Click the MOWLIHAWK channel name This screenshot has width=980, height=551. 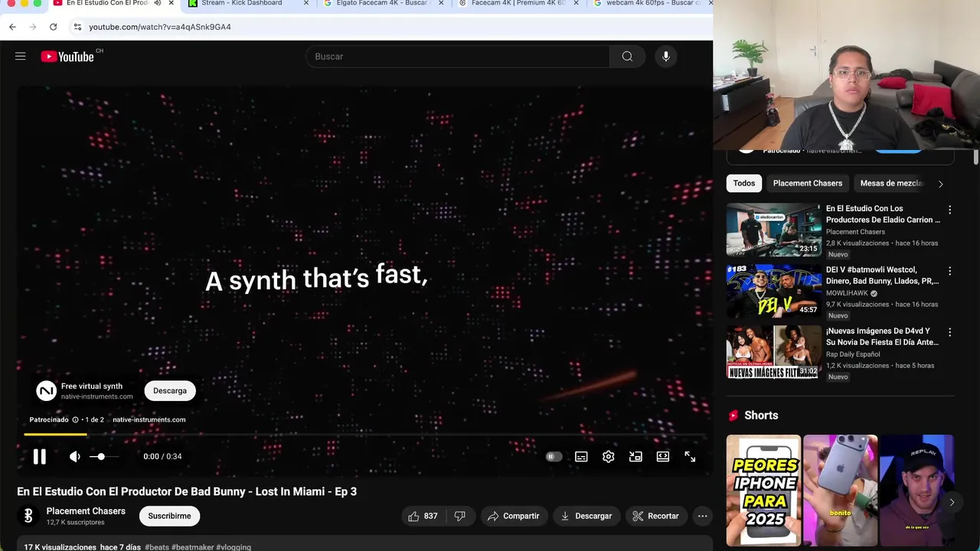coord(847,293)
